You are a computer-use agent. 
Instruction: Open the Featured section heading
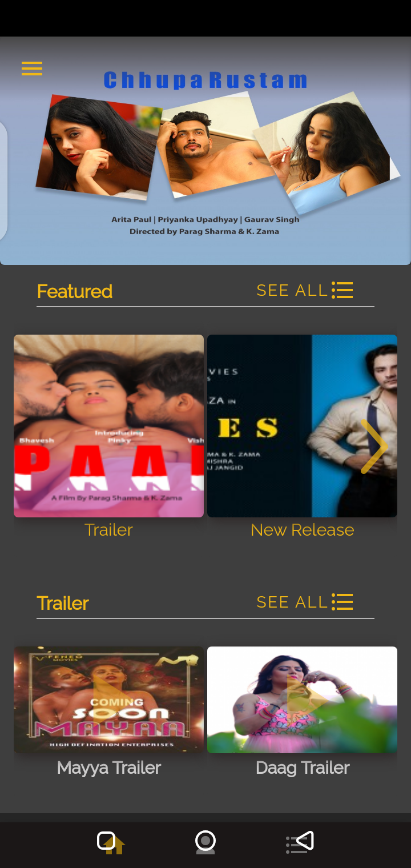click(75, 291)
